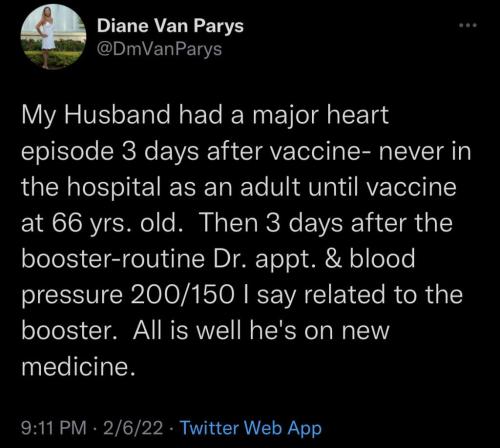Open the Twitter Web App source link

coord(251,428)
